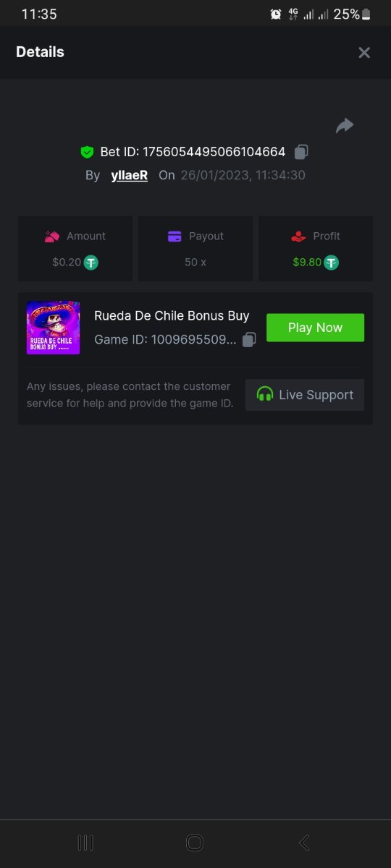Tap the red Profit hand icon
This screenshot has height=868, width=391.
[x=298, y=237]
